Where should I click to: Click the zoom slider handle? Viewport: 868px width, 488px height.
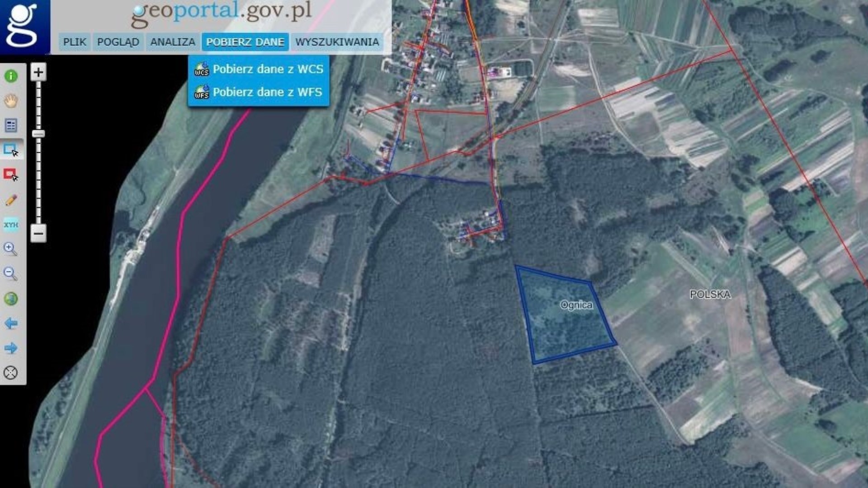point(38,134)
